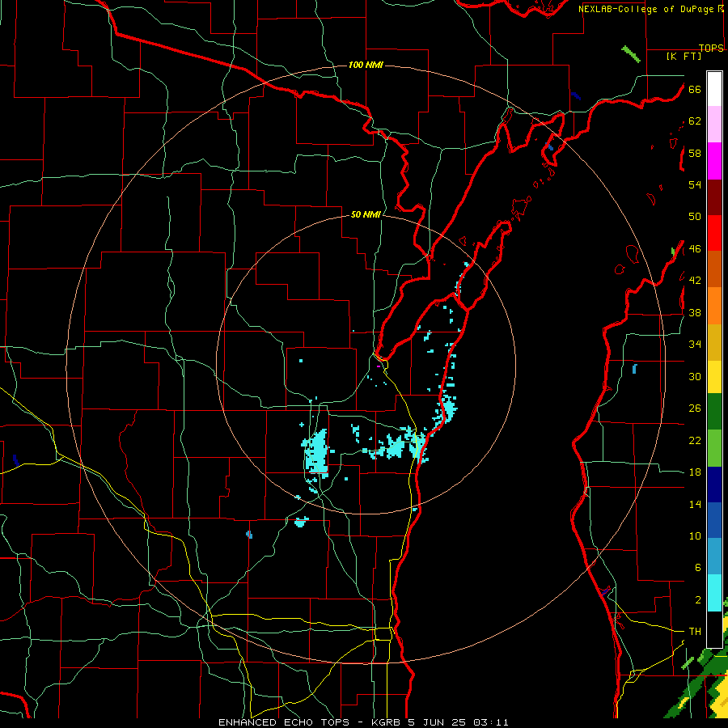This screenshot has height=728, width=728.
Task: Click the 42 value on the legend
Action: pos(695,281)
